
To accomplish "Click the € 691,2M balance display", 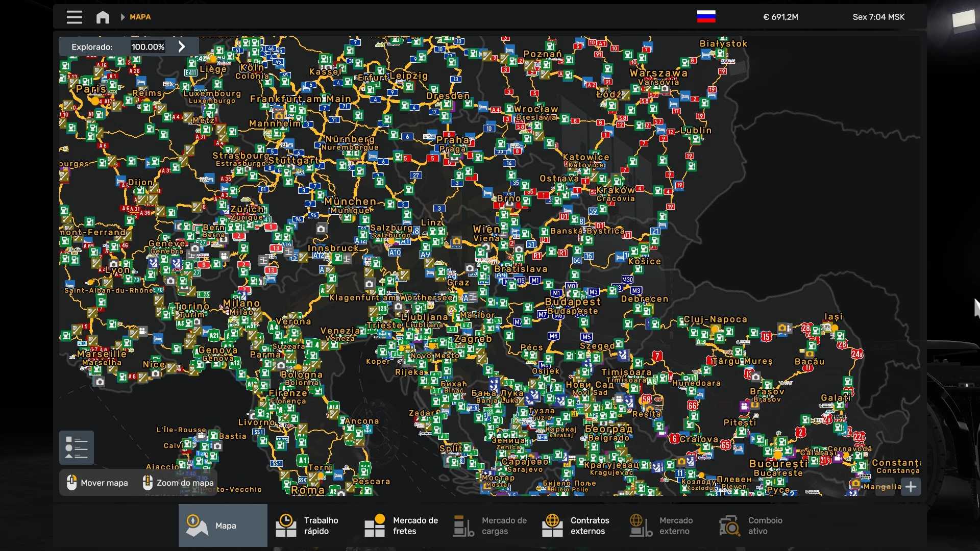I will 780,17.
